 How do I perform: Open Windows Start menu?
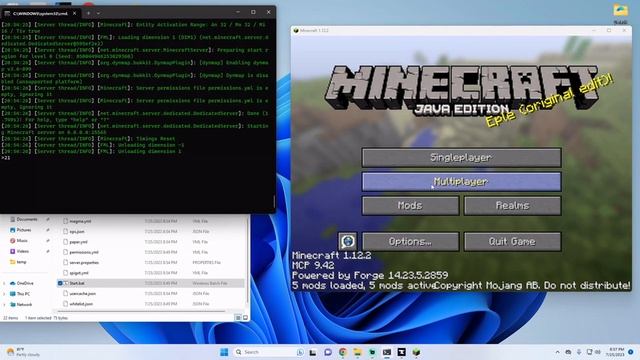pos(224,352)
